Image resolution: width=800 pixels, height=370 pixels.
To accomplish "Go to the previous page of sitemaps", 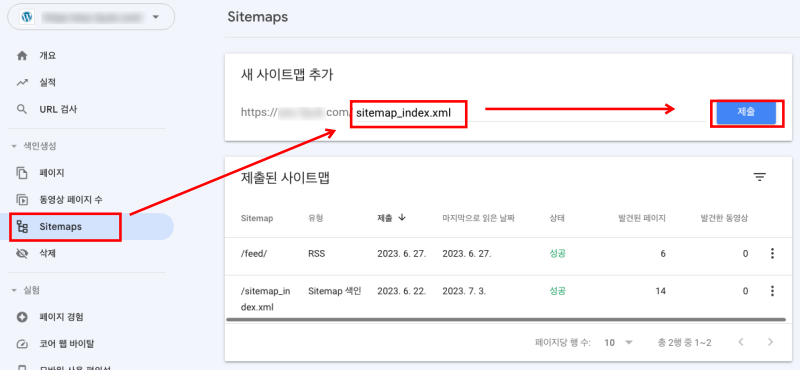I will (x=741, y=341).
